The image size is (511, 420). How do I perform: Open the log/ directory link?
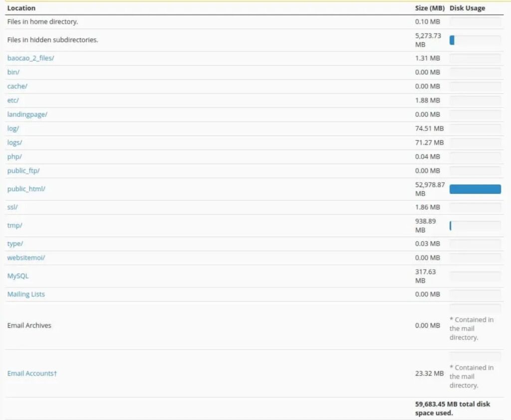[x=13, y=128]
